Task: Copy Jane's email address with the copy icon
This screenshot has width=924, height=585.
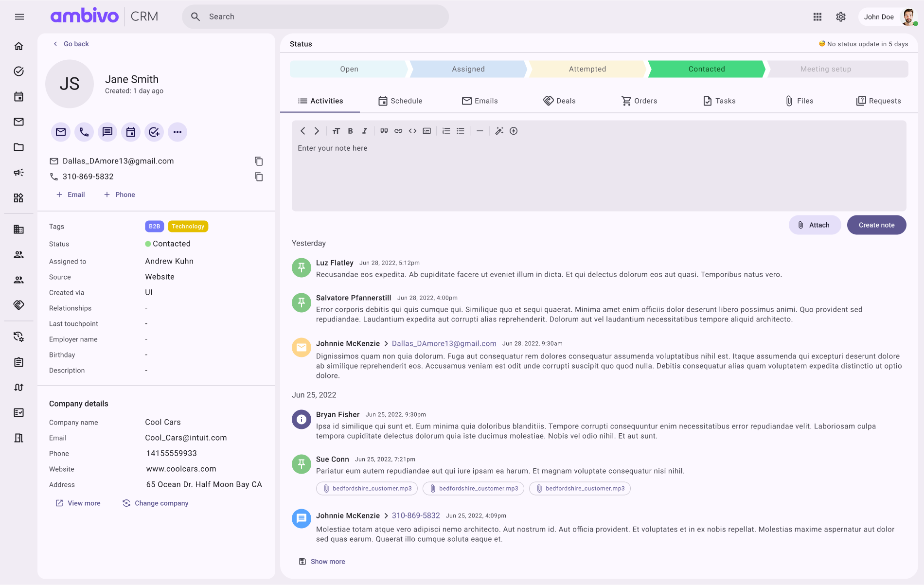Action: pyautogui.click(x=258, y=161)
